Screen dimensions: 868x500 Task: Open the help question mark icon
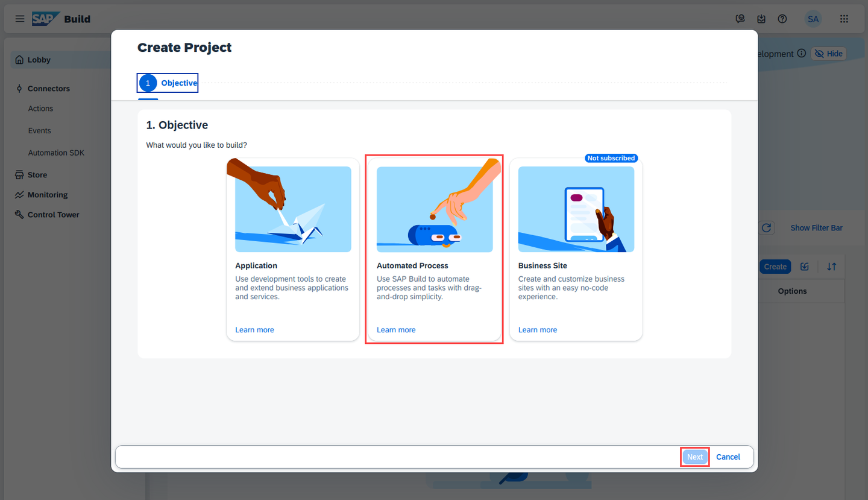point(782,19)
